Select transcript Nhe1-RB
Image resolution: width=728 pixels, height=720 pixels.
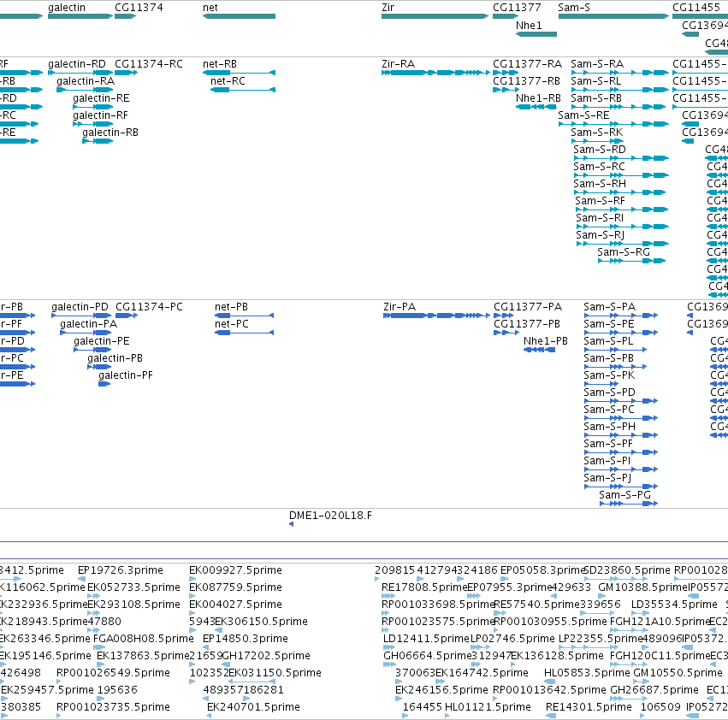coord(536,107)
